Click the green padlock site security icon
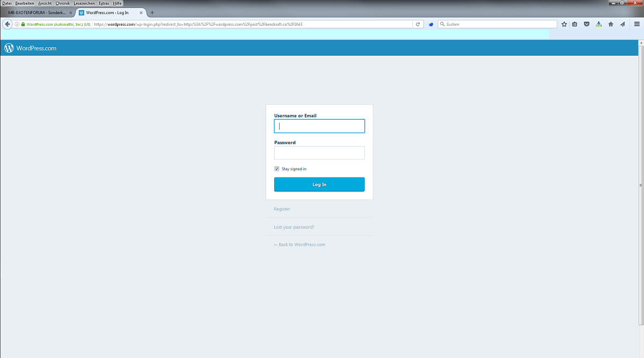Image resolution: width=644 pixels, height=358 pixels. pyautogui.click(x=23, y=24)
